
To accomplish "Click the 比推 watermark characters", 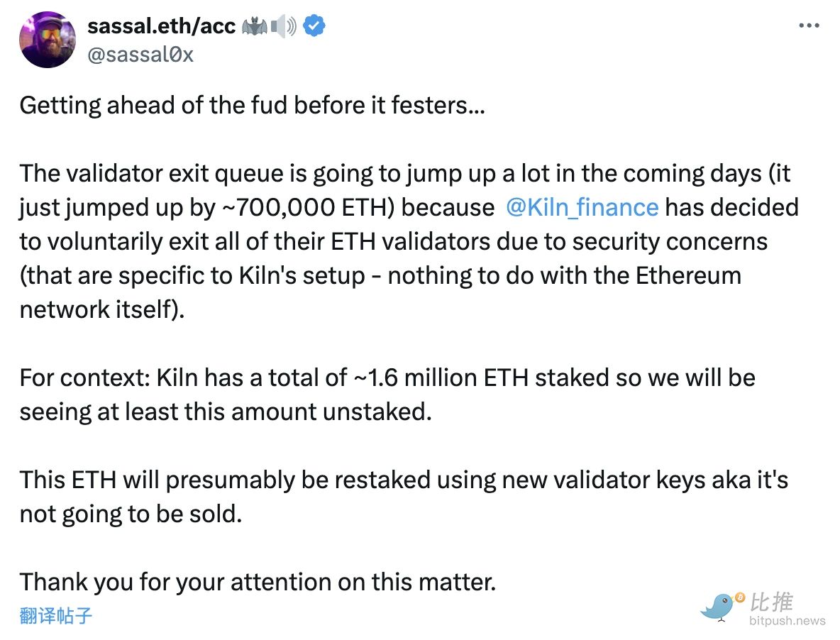I will (x=772, y=602).
